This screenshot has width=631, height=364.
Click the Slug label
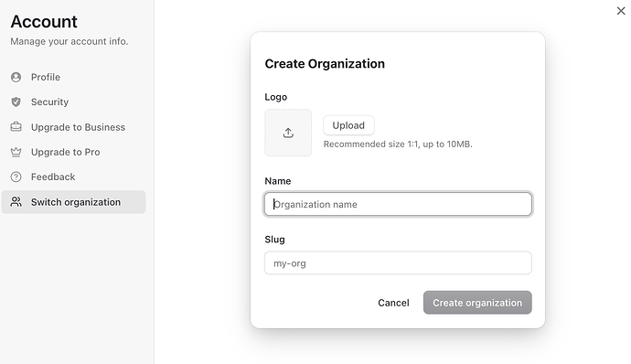point(274,240)
